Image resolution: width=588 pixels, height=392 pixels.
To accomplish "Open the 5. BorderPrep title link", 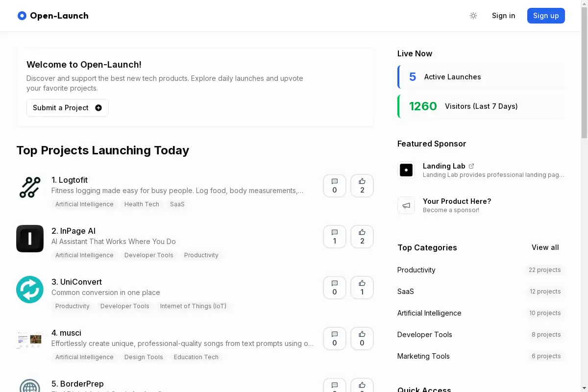I will 77,384.
